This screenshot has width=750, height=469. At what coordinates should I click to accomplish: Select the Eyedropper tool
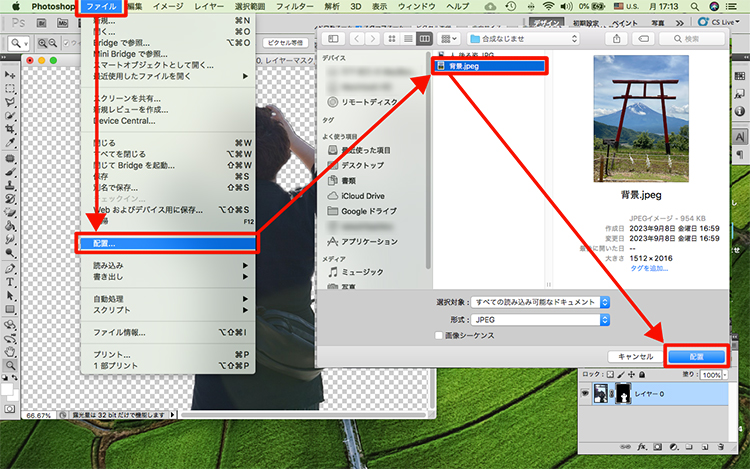[x=10, y=142]
